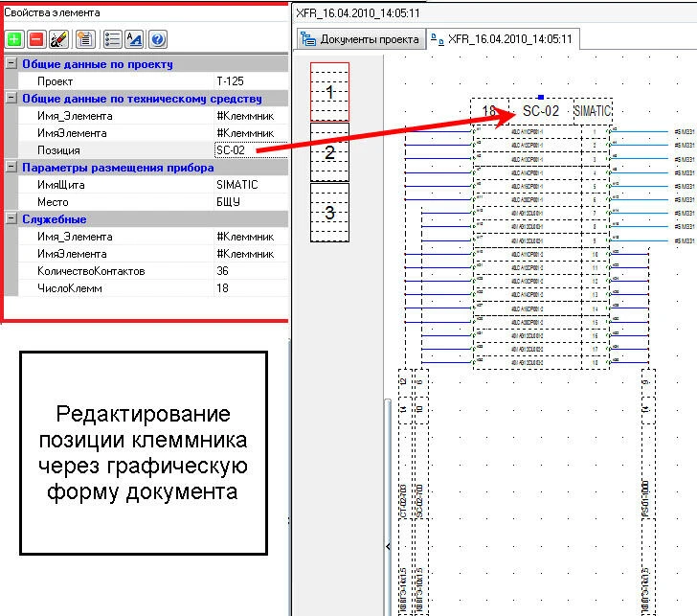Image resolution: width=697 pixels, height=616 pixels.
Task: Open page thumbnail 3
Action: pos(329,212)
